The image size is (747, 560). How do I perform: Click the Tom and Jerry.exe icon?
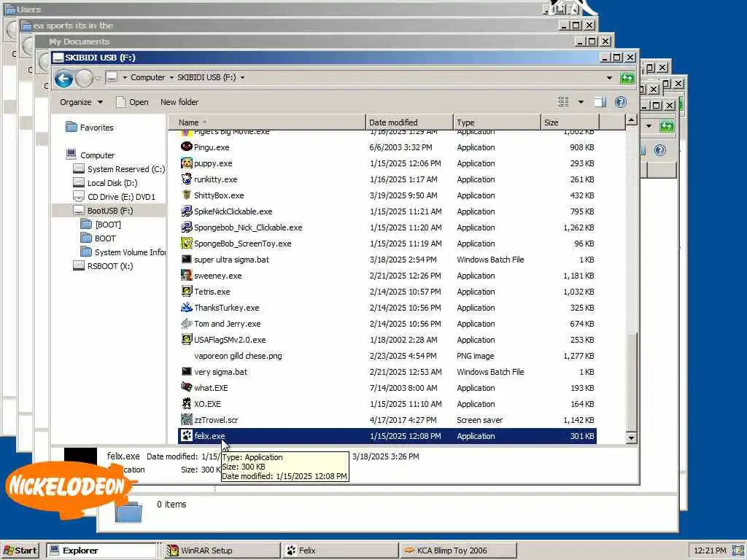tap(186, 323)
